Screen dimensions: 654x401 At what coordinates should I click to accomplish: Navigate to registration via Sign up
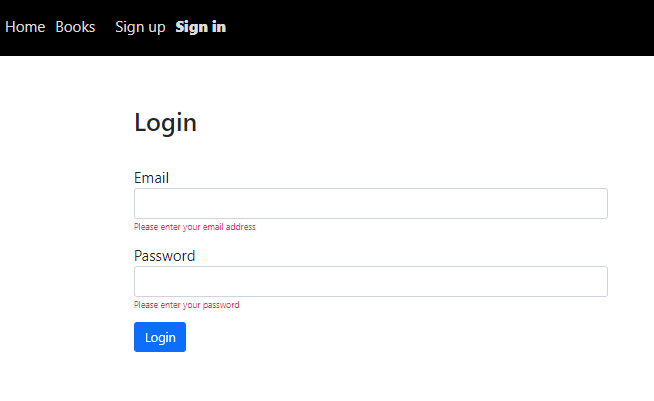[140, 27]
